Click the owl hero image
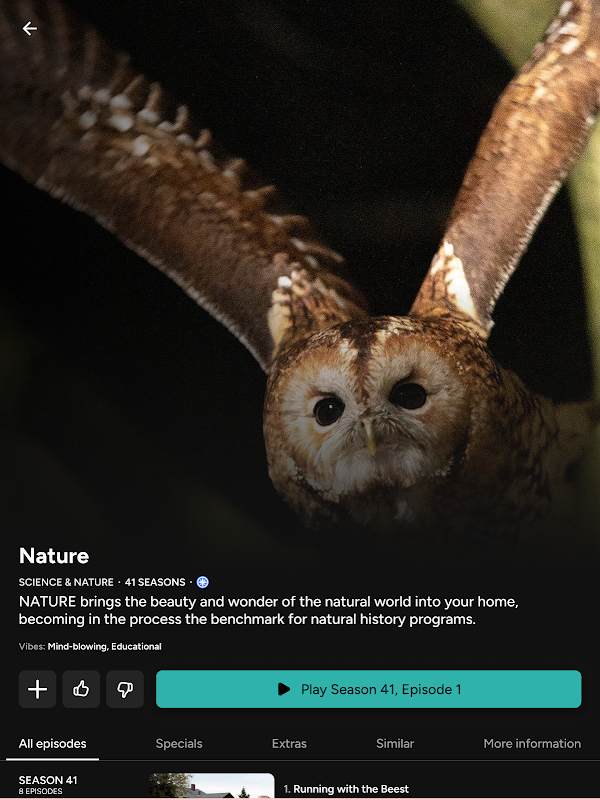Image resolution: width=600 pixels, height=800 pixels. pyautogui.click(x=300, y=265)
